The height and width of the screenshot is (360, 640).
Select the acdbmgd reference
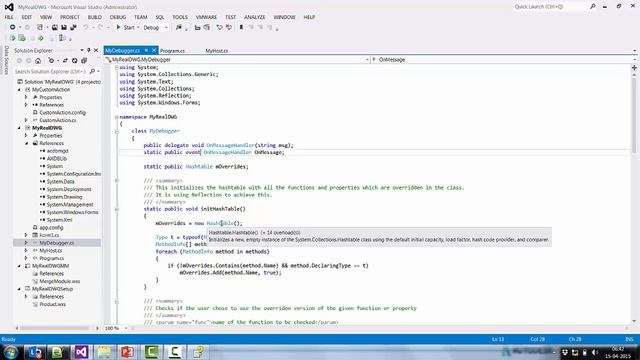click(x=58, y=151)
